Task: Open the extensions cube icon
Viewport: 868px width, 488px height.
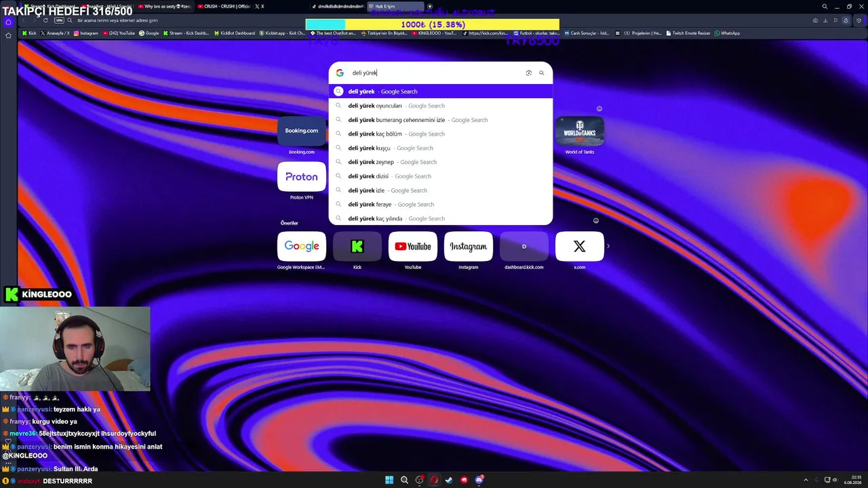Action: (859, 20)
